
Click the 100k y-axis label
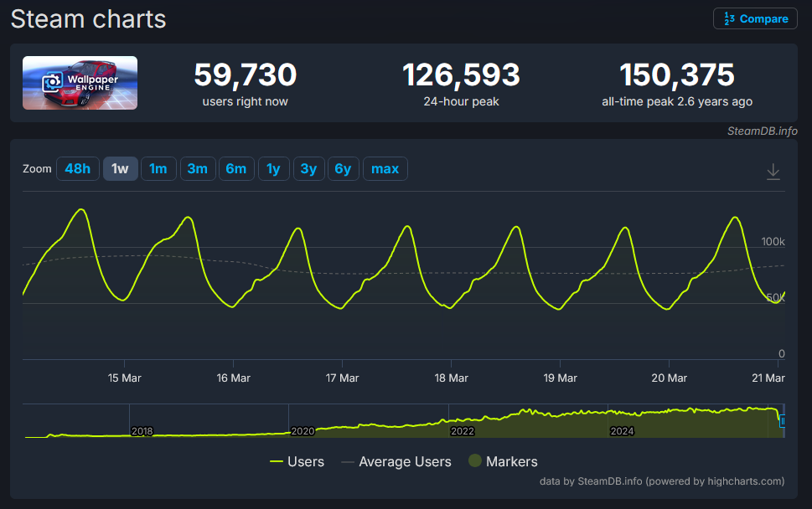tap(773, 242)
